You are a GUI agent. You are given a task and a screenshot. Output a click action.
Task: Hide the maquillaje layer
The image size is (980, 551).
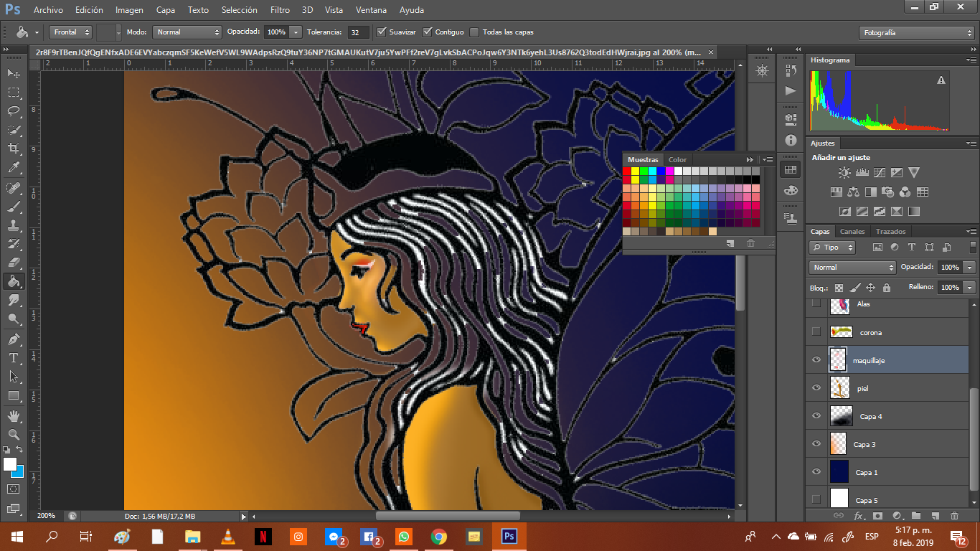(816, 360)
